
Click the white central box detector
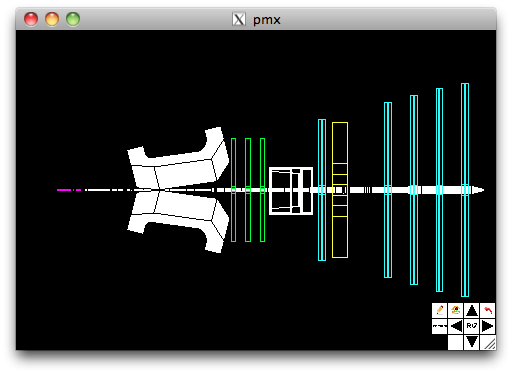pyautogui.click(x=291, y=191)
